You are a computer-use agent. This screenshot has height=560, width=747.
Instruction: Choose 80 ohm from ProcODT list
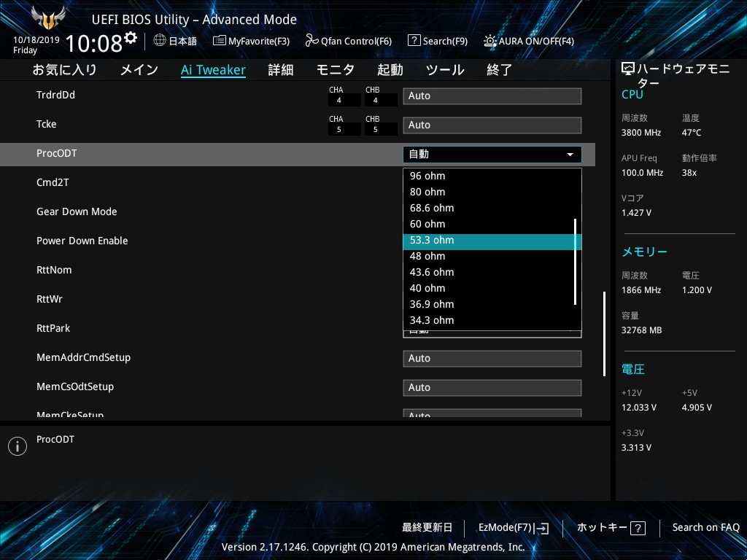(x=489, y=192)
